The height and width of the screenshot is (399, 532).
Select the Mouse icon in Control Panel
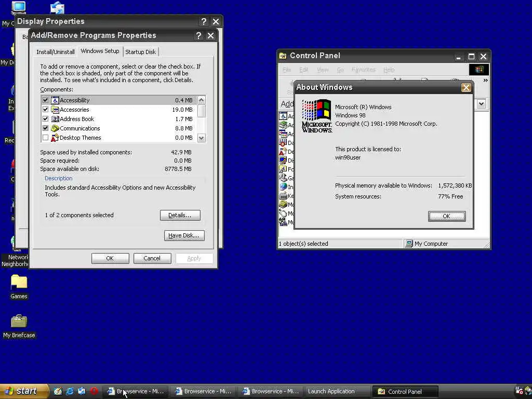283,214
